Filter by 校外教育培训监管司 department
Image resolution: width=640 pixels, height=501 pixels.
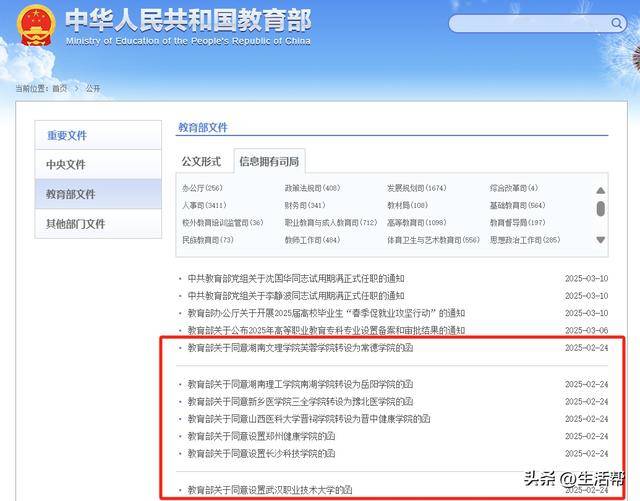coord(222,223)
